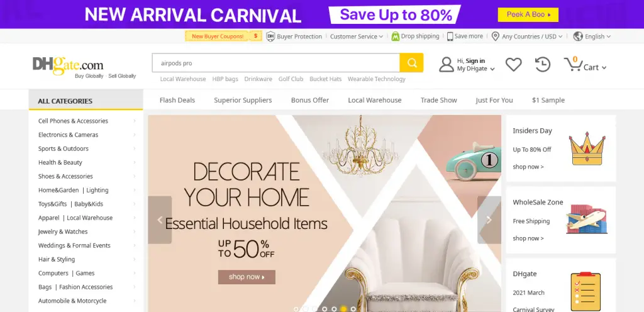644x312 pixels.
Task: Open browsing history clock icon
Action: pyautogui.click(x=543, y=64)
